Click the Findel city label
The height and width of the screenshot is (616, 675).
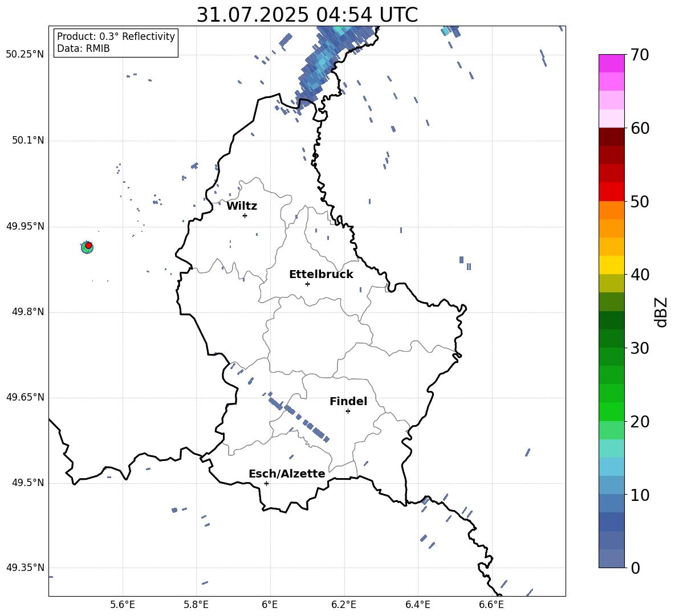(348, 401)
